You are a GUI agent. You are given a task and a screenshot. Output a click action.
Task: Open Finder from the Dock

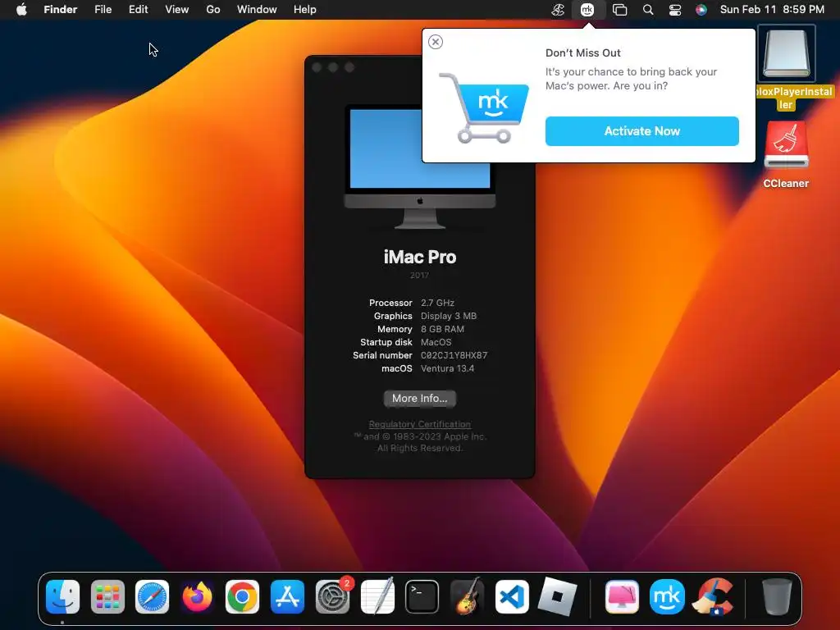coord(62,597)
